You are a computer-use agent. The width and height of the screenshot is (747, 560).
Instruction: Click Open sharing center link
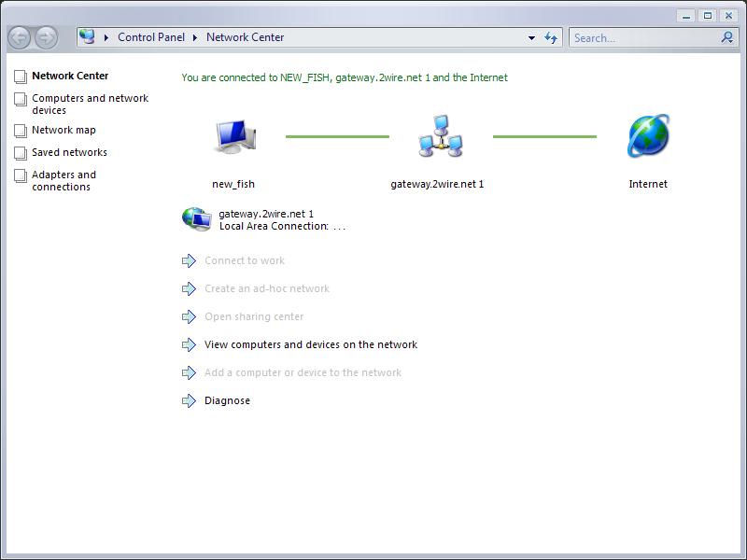(254, 316)
